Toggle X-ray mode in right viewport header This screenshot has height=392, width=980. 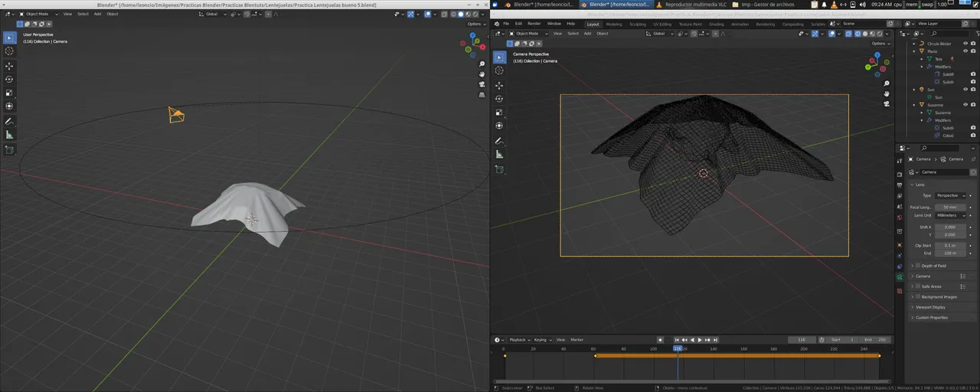click(x=847, y=34)
